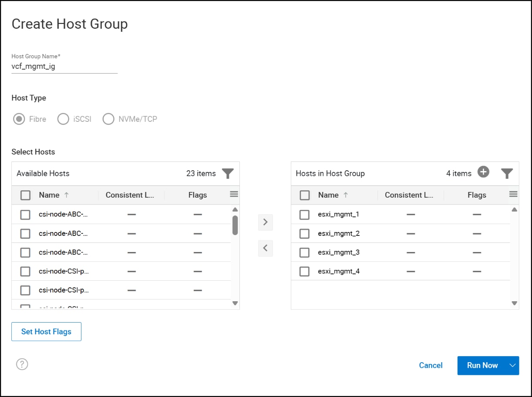The image size is (532, 397).
Task: Select the iSCSI host type
Action: 63,119
